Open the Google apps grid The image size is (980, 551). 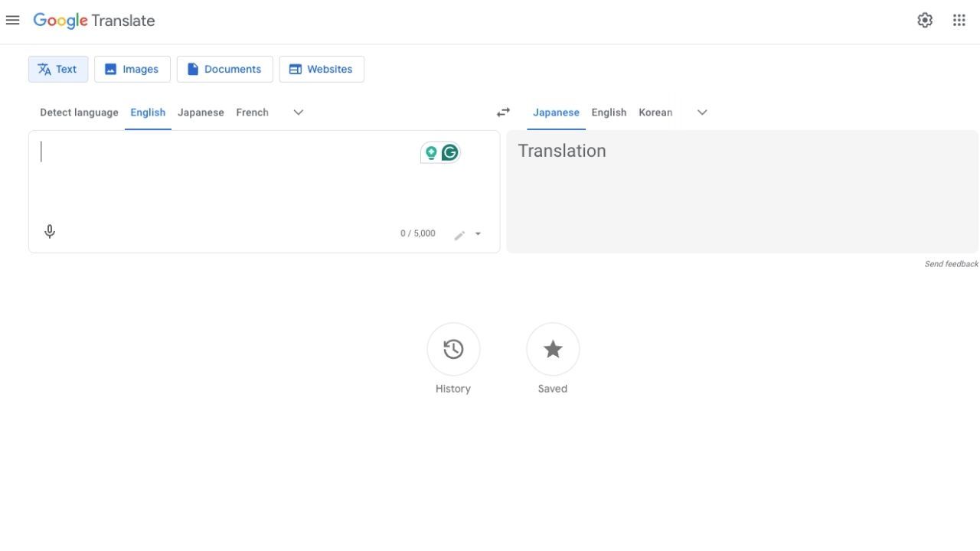tap(959, 21)
